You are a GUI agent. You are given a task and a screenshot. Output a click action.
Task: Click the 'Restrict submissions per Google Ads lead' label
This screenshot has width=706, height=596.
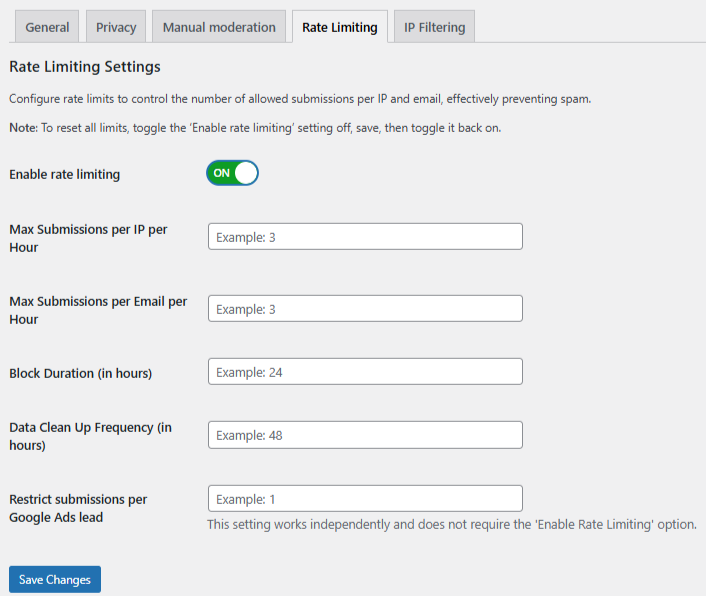78,508
